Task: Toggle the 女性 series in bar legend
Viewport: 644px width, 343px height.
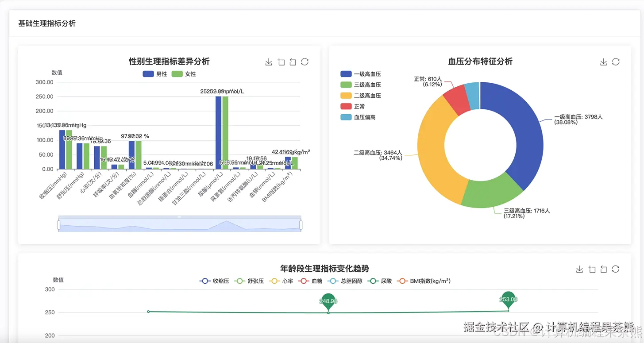Action: 184,74
